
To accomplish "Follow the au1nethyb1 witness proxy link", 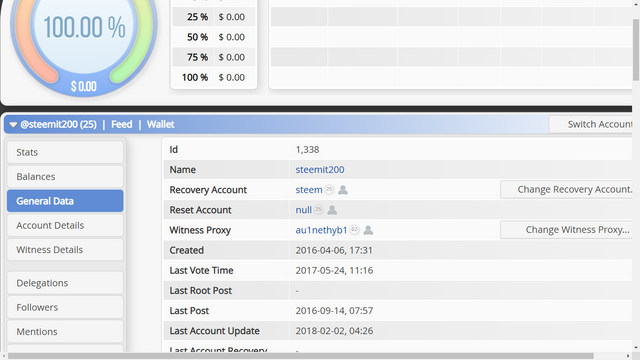I will tap(321, 230).
